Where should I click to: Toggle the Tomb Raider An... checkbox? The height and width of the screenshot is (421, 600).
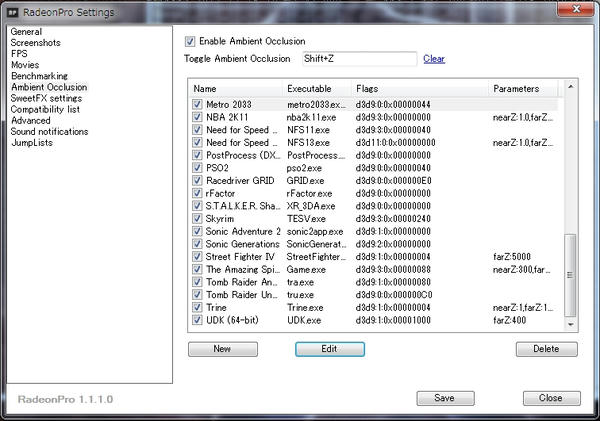[x=197, y=282]
